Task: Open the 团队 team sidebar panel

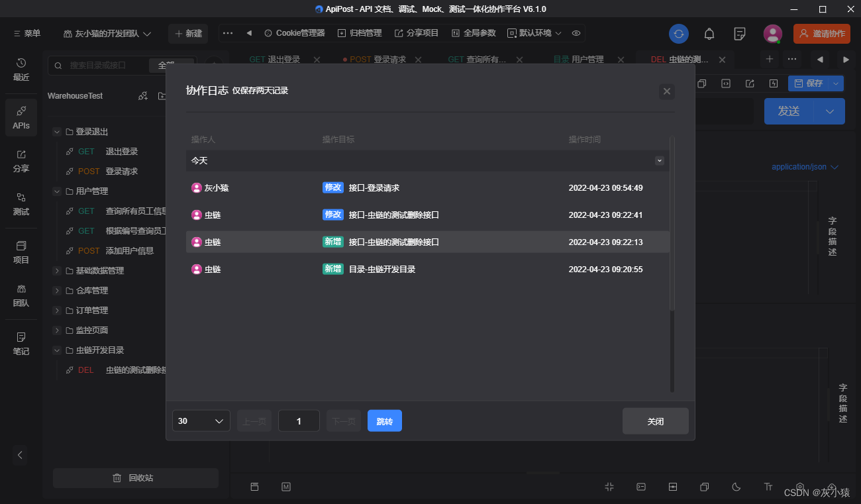Action: tap(21, 295)
